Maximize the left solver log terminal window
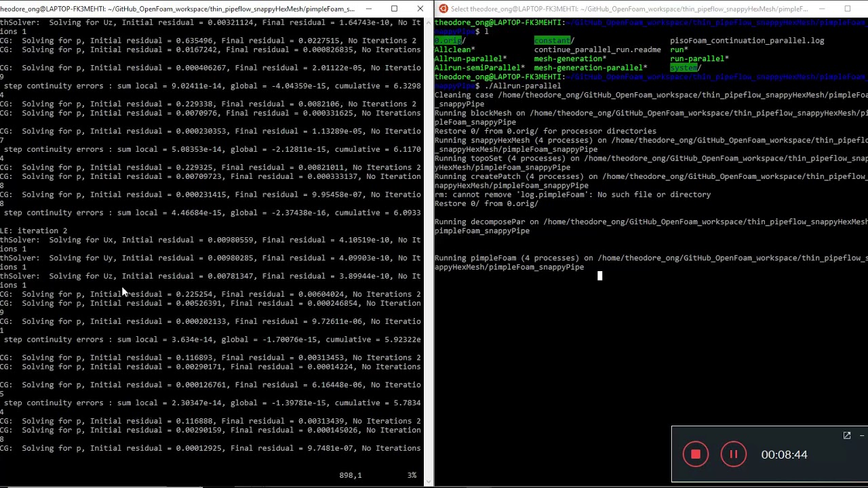The width and height of the screenshot is (868, 488). [x=394, y=9]
